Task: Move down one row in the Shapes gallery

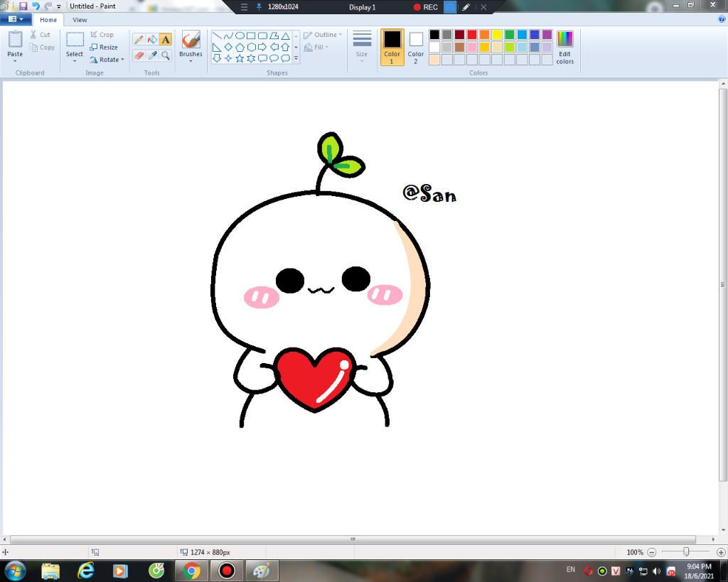Action: [296, 47]
